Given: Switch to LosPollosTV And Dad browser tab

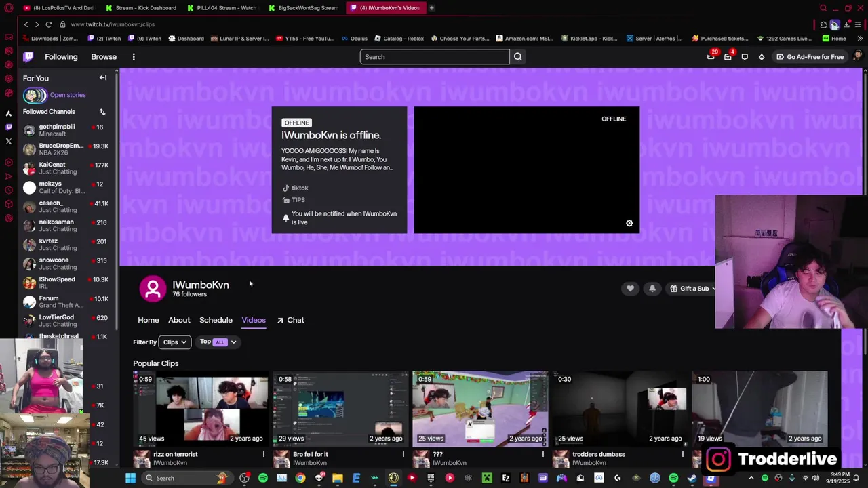Looking at the screenshot, I should 59,8.
